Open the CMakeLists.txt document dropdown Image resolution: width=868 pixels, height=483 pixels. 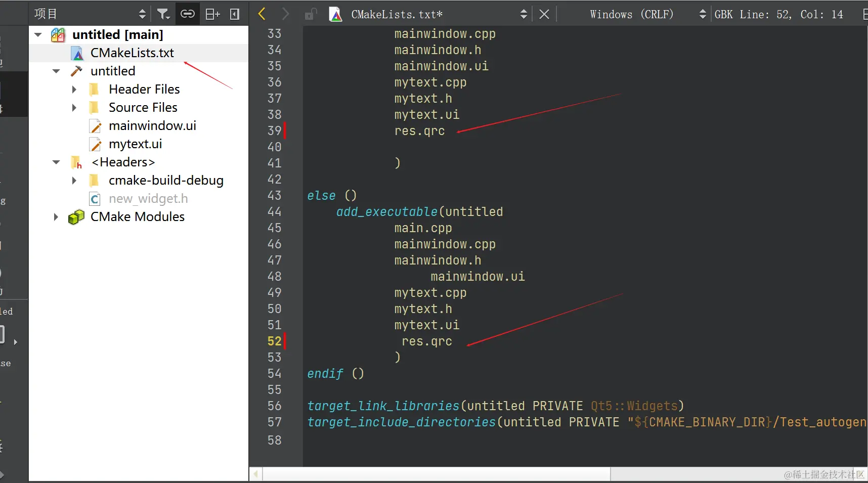pyautogui.click(x=524, y=14)
